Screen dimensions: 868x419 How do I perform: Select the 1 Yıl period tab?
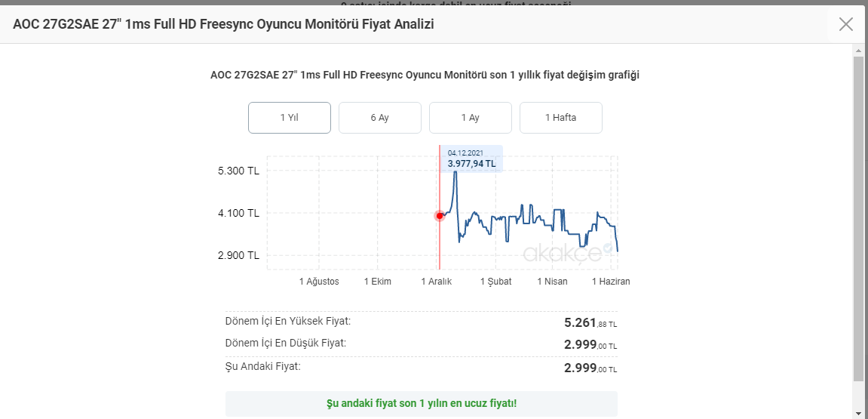coord(290,118)
